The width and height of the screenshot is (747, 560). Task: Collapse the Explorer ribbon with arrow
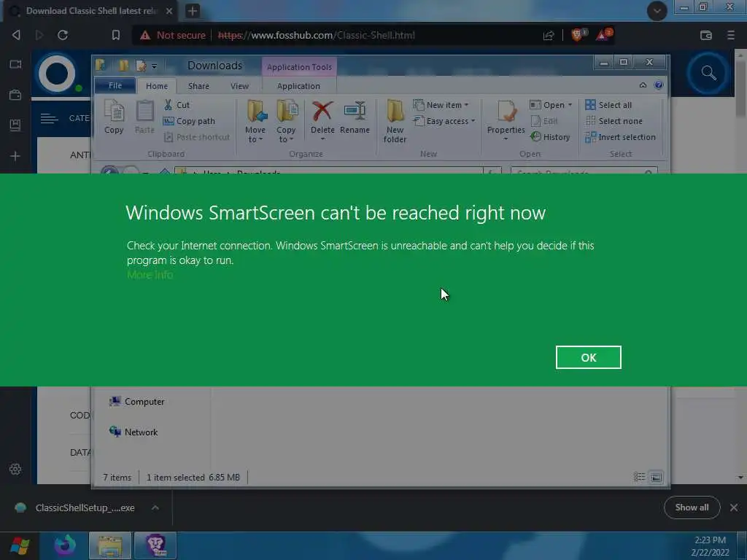click(643, 85)
